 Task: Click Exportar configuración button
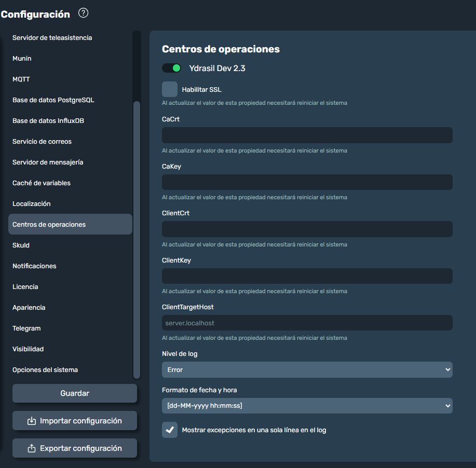tap(75, 448)
